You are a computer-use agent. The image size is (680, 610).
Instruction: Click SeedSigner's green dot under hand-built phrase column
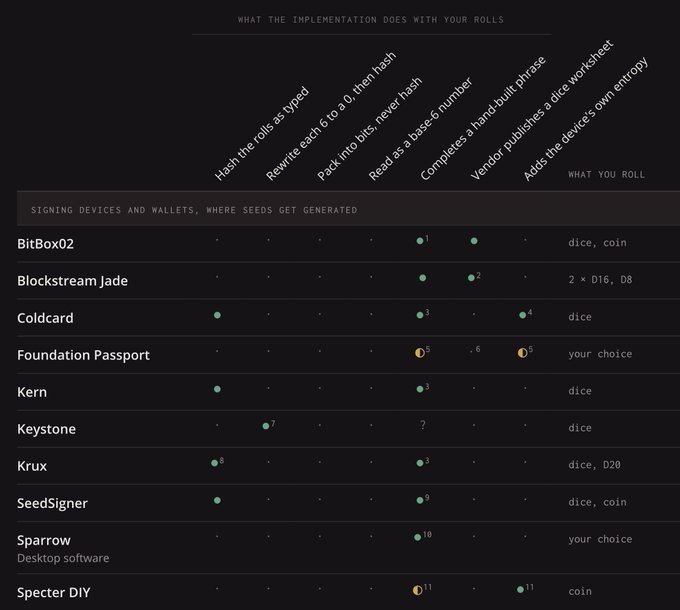coord(420,500)
